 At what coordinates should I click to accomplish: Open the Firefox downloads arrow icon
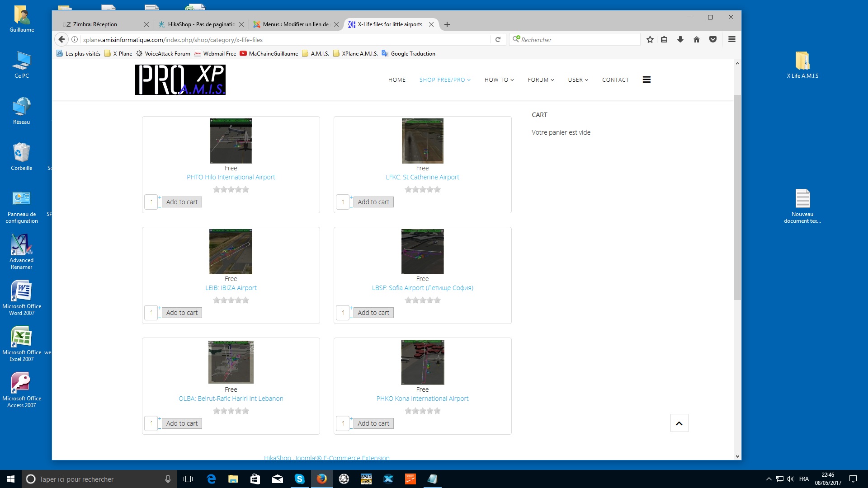pyautogui.click(x=680, y=40)
